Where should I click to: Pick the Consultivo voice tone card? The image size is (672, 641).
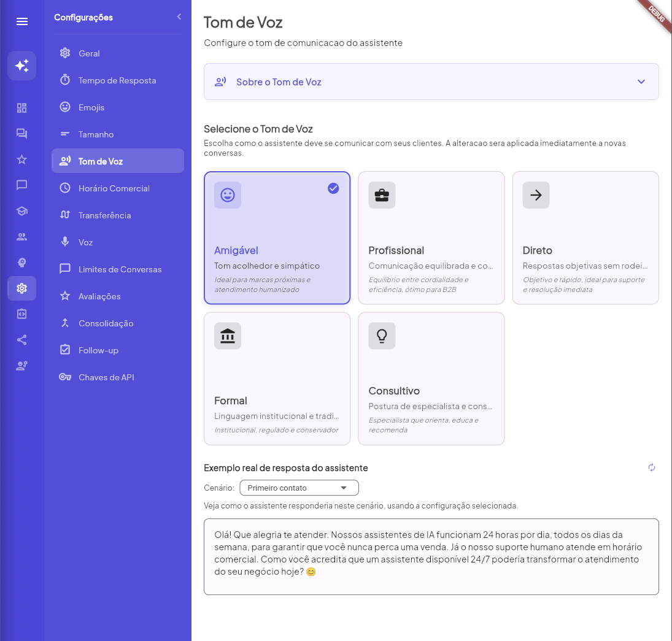(x=431, y=378)
